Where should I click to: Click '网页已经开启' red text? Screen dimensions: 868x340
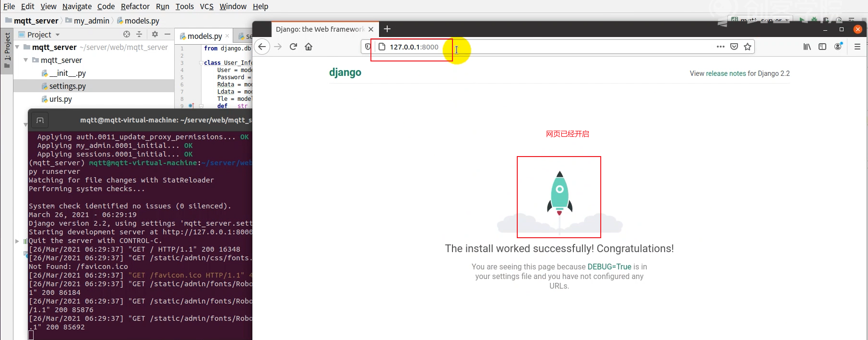point(568,134)
